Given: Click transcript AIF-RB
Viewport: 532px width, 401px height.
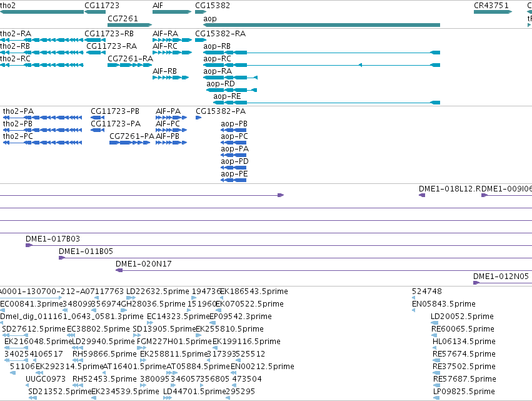Looking at the screenshot, I should pyautogui.click(x=171, y=78).
